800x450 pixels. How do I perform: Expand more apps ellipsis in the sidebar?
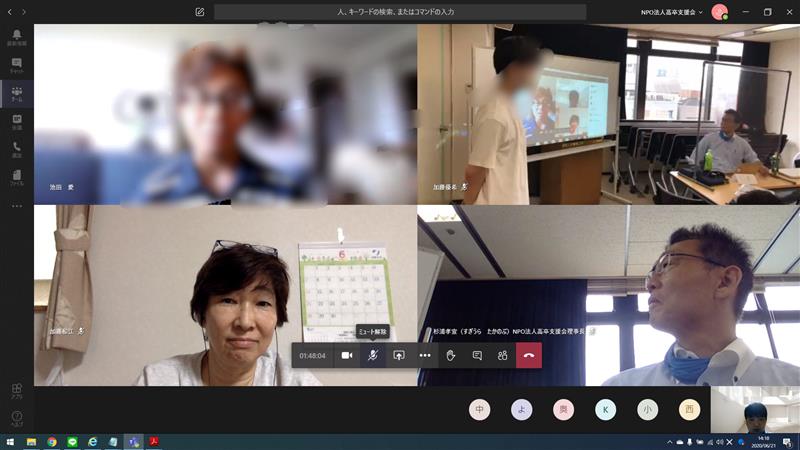tap(16, 206)
